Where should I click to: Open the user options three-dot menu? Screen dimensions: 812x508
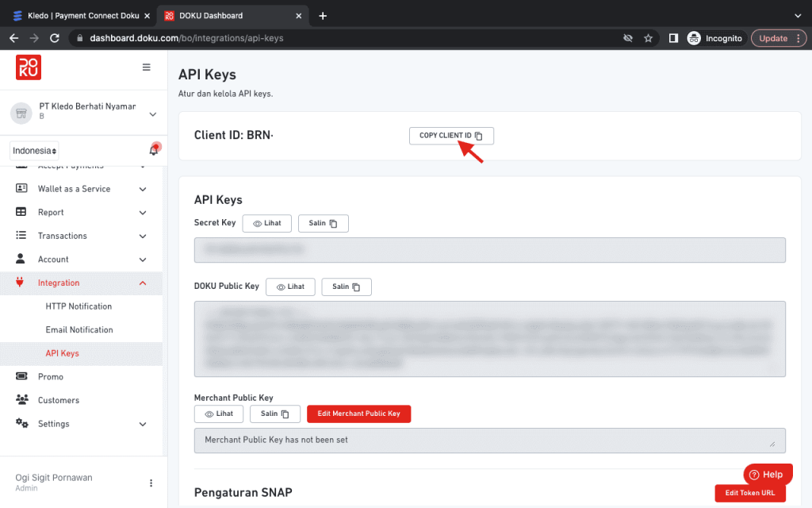pos(151,483)
